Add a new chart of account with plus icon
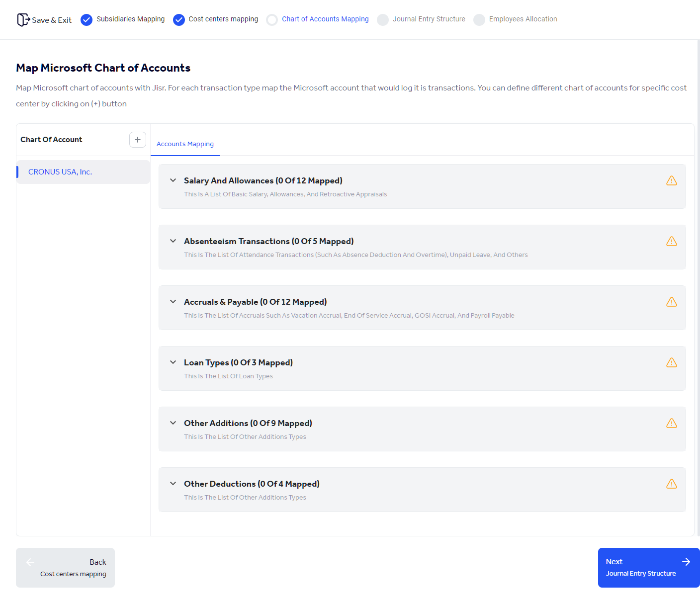The height and width of the screenshot is (603, 700). 138,140
